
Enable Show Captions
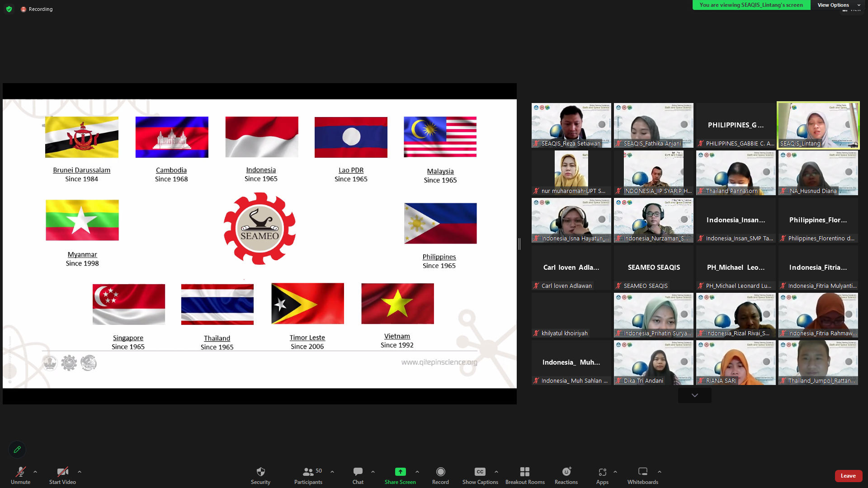pos(480,472)
